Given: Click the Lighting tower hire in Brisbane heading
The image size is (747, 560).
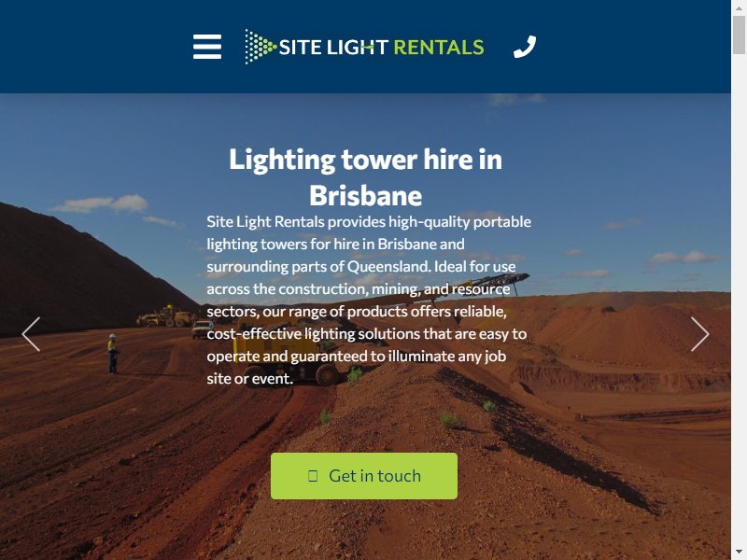Looking at the screenshot, I should (365, 177).
